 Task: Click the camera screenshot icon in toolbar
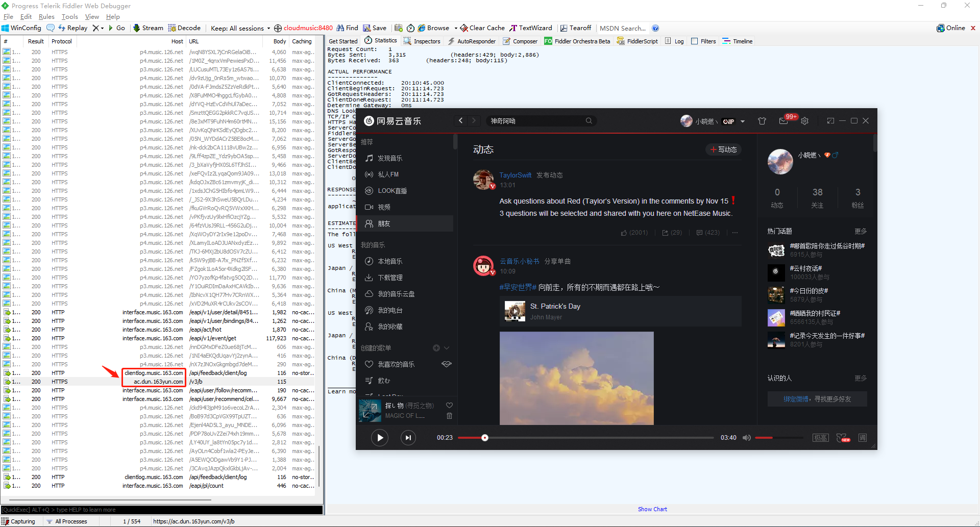399,28
